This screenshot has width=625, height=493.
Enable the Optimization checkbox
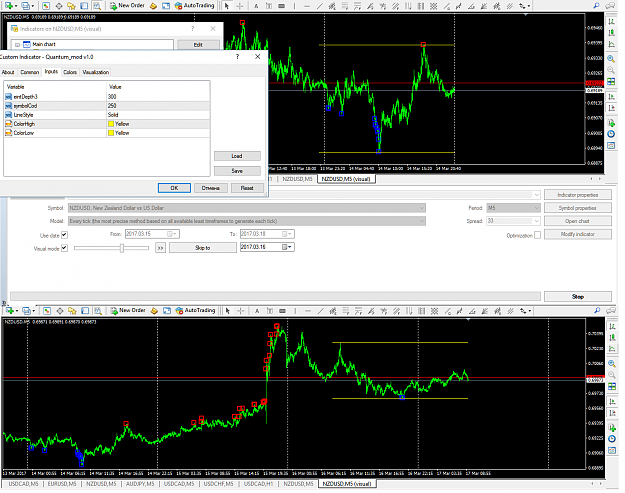click(x=537, y=235)
